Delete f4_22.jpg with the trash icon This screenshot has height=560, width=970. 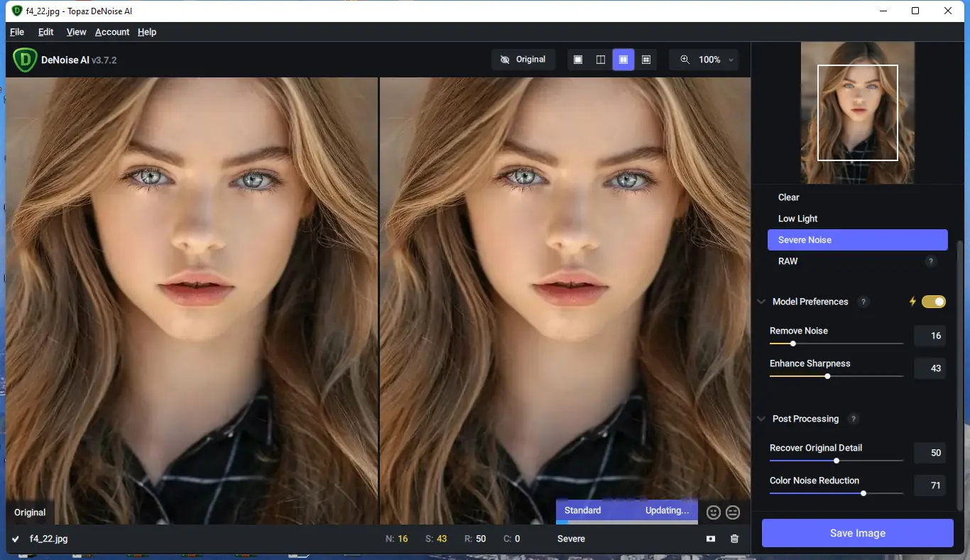(734, 539)
